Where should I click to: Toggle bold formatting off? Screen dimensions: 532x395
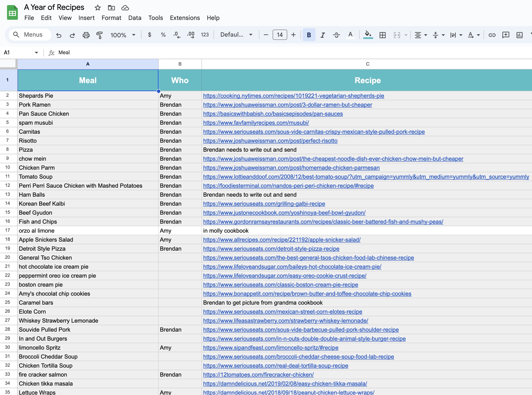[309, 35]
